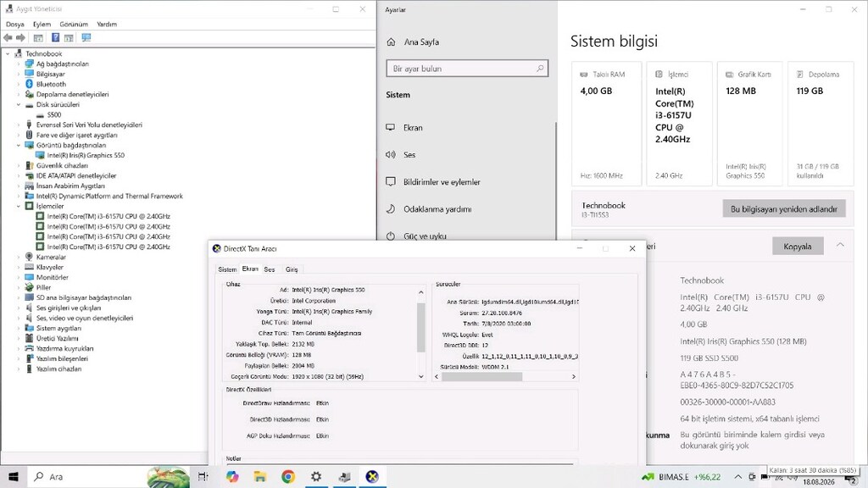Viewport: 868px width, 488px height.
Task: Select the Bluetooth device category icon
Action: [30, 84]
